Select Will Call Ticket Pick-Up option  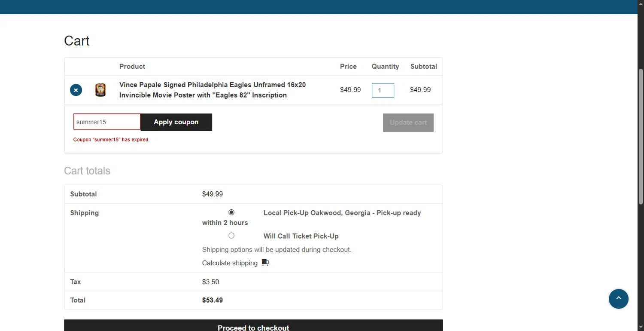pyautogui.click(x=231, y=236)
